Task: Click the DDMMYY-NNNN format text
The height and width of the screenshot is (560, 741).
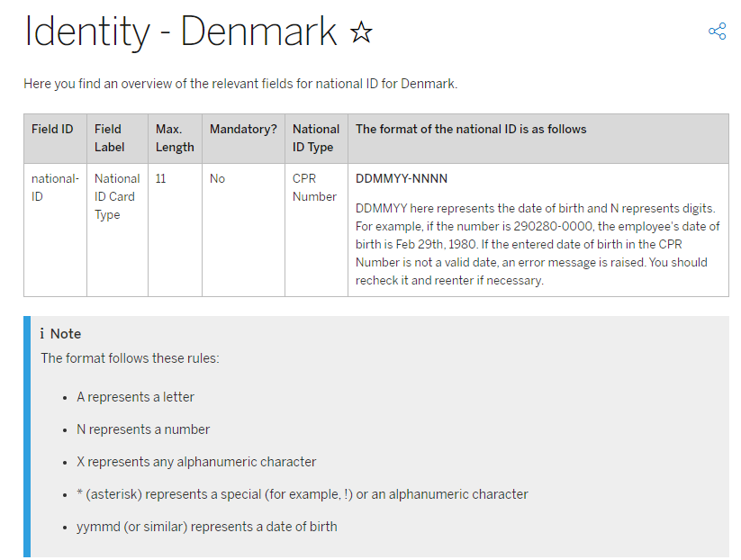Action: [x=402, y=178]
